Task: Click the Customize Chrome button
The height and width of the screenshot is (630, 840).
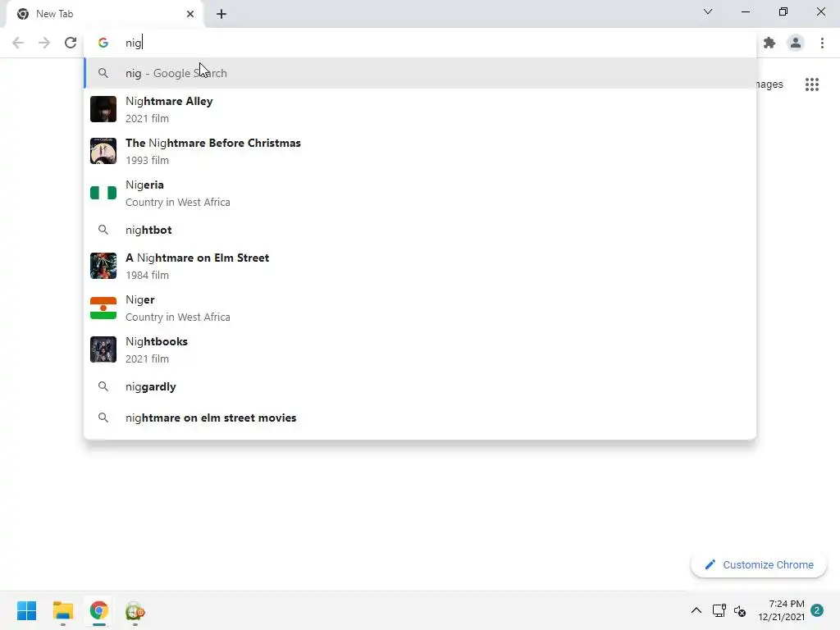Action: tap(759, 564)
